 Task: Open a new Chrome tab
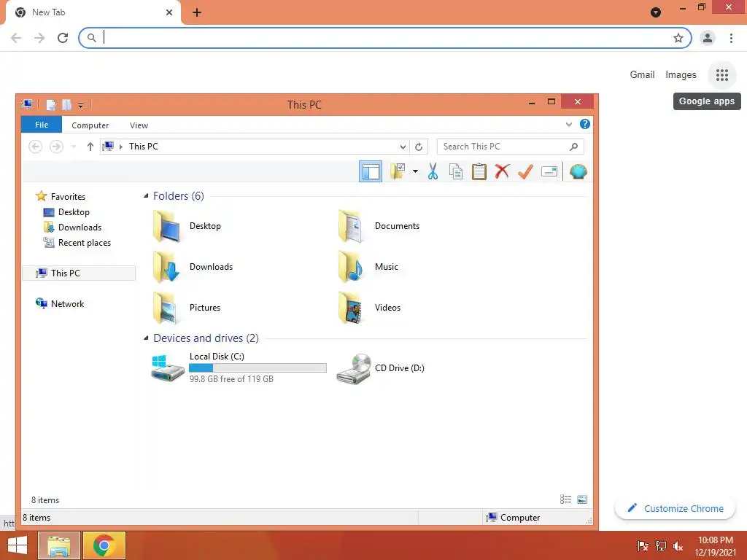[x=197, y=12]
